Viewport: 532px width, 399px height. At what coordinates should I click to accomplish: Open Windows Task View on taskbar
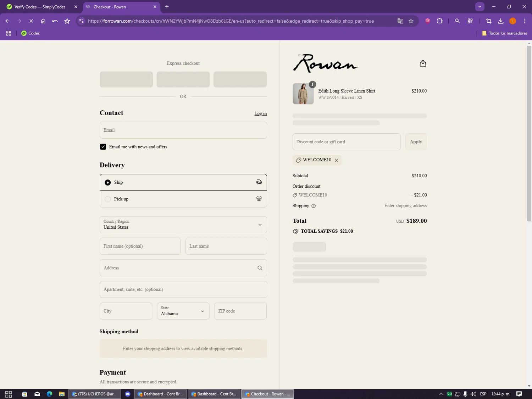click(9, 394)
